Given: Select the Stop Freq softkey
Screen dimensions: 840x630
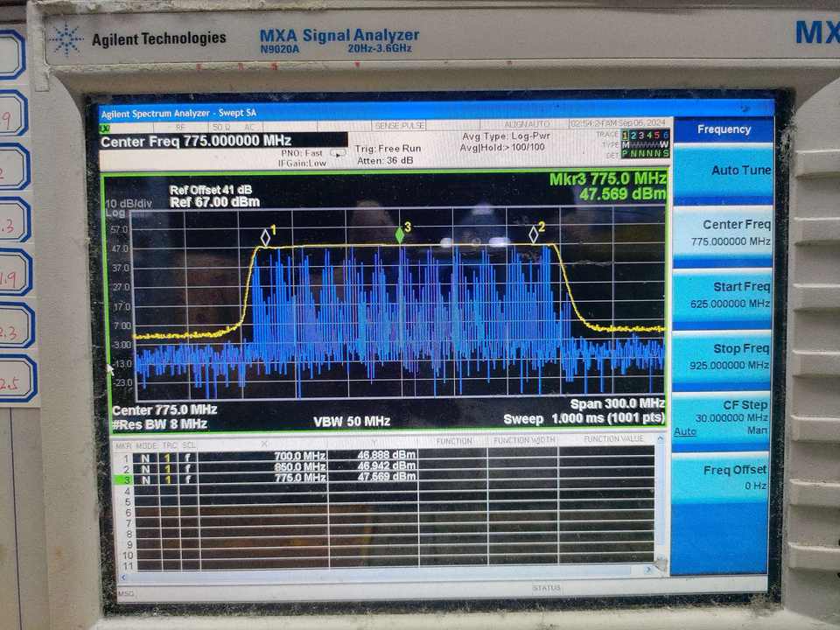Looking at the screenshot, I should (x=722, y=357).
